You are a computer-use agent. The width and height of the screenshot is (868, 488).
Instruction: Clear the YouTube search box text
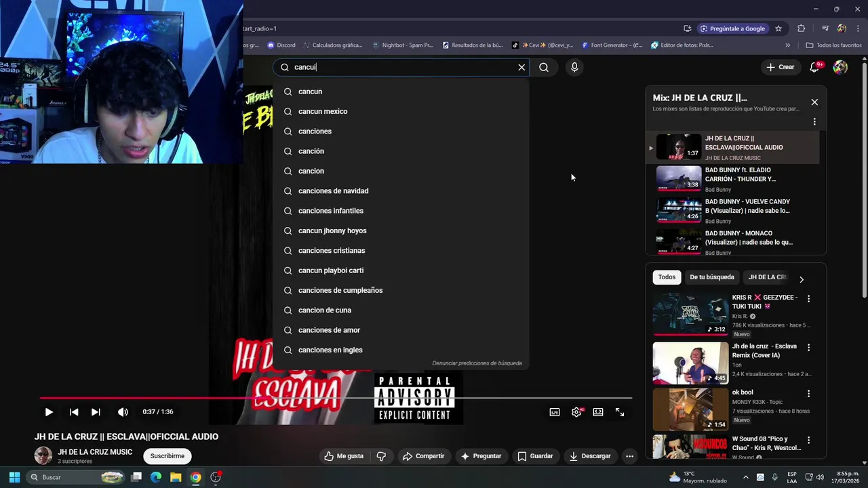pos(521,67)
